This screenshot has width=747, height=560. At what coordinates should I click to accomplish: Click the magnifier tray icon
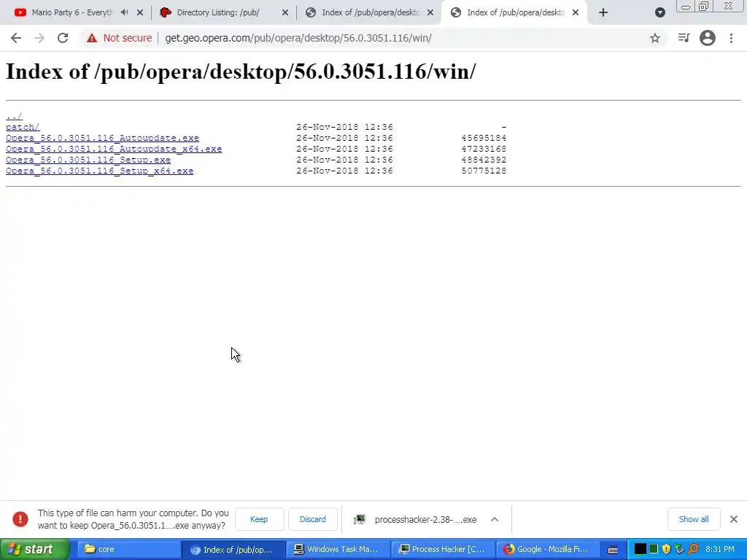click(x=693, y=549)
